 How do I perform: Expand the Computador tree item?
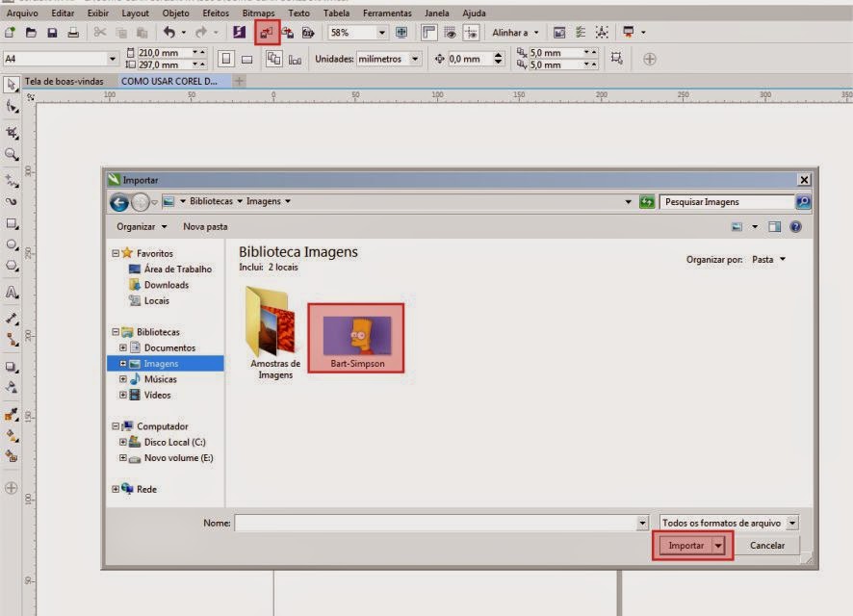[x=115, y=425]
